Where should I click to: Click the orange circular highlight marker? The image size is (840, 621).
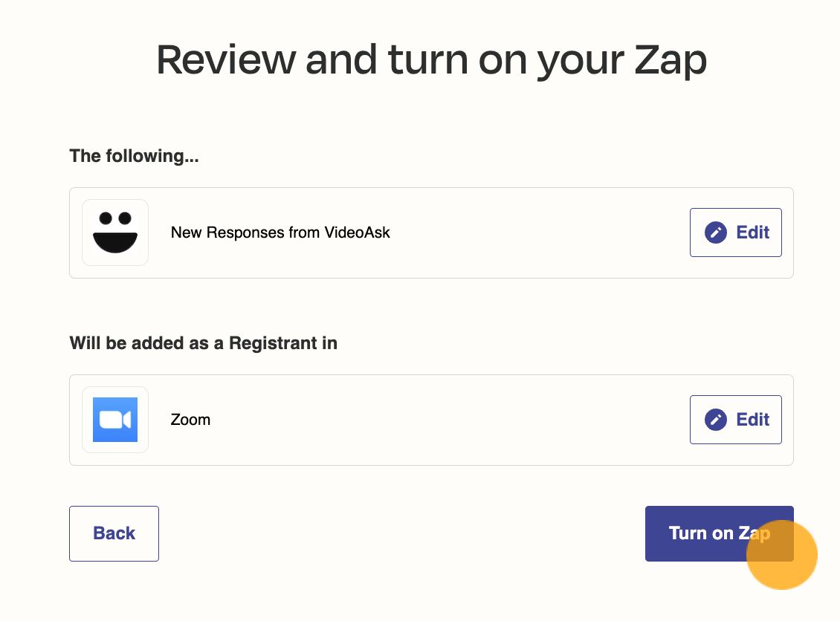click(x=781, y=555)
